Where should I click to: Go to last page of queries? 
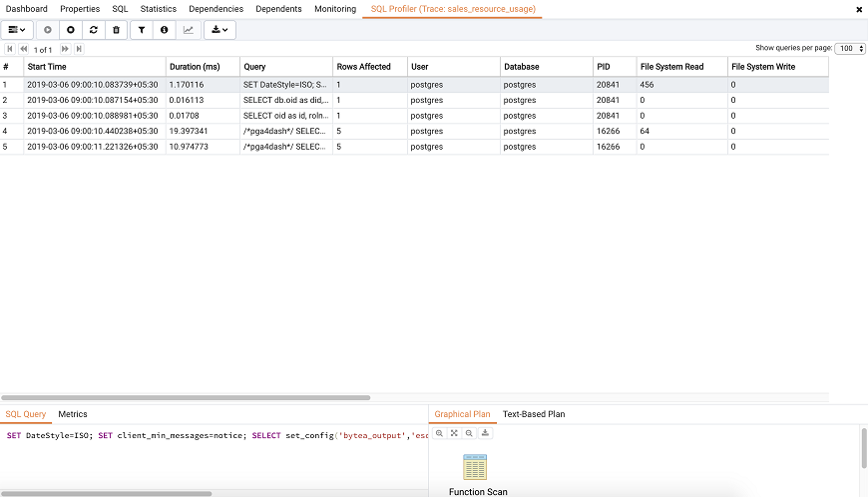click(79, 49)
